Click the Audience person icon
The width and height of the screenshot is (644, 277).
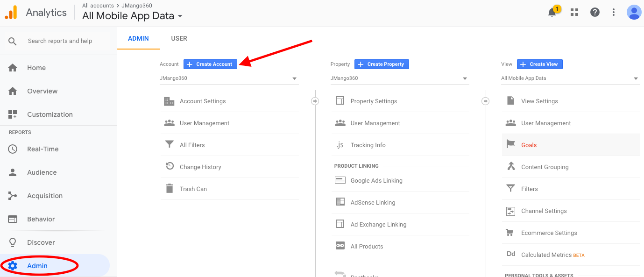pyautogui.click(x=13, y=172)
